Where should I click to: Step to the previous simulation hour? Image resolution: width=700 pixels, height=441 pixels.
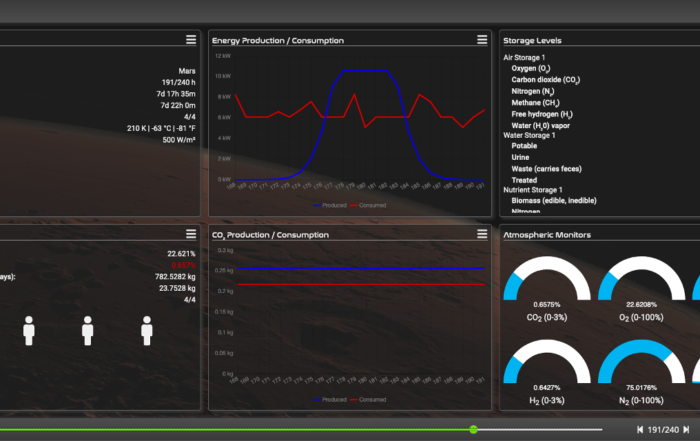(640, 429)
